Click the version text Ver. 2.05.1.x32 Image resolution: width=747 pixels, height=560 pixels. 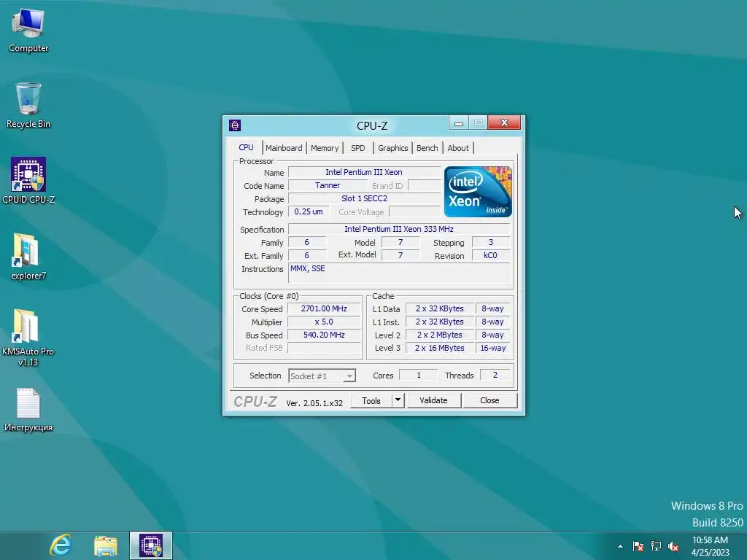click(x=314, y=402)
